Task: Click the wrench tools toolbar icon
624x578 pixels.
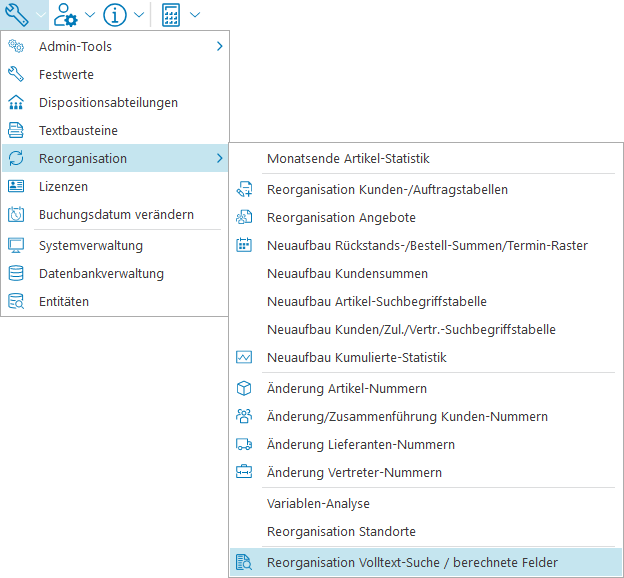Action: coord(17,15)
